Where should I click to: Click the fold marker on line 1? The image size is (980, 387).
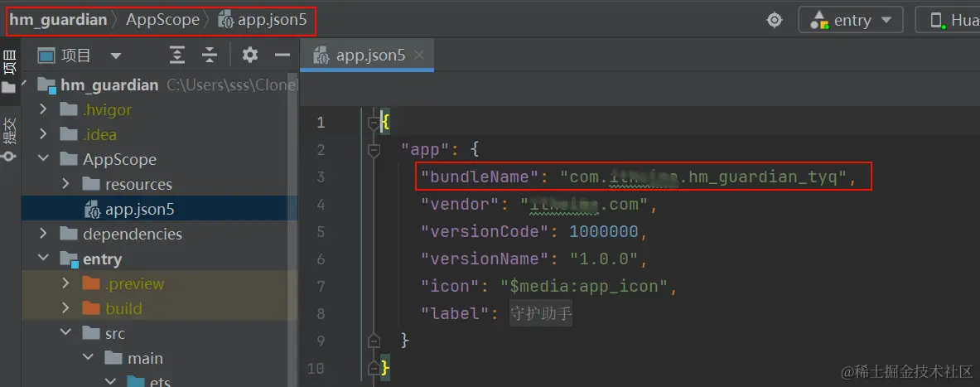[374, 123]
